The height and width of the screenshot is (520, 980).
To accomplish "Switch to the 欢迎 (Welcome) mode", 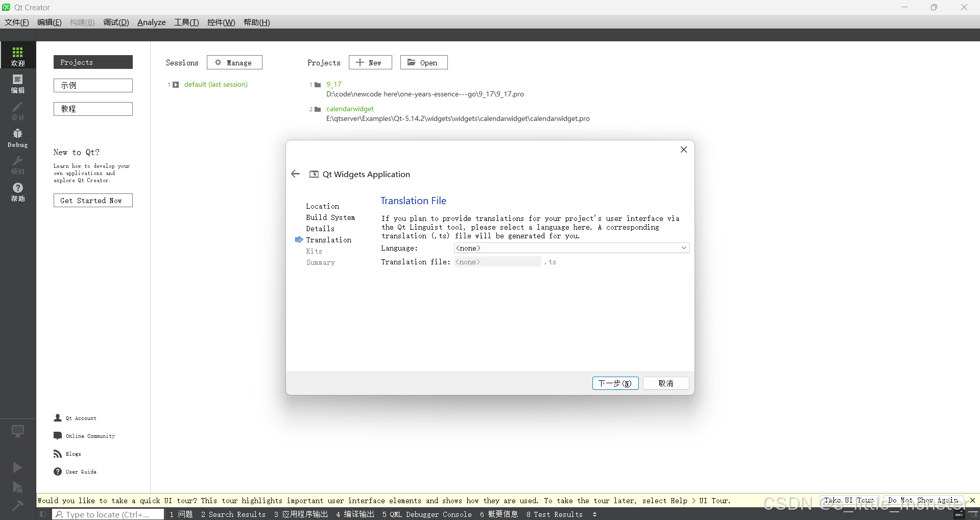I will pyautogui.click(x=18, y=56).
